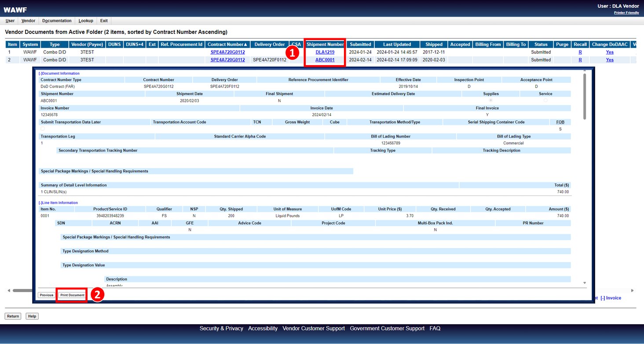
Task: Open the Vendor menu
Action: coord(29,21)
